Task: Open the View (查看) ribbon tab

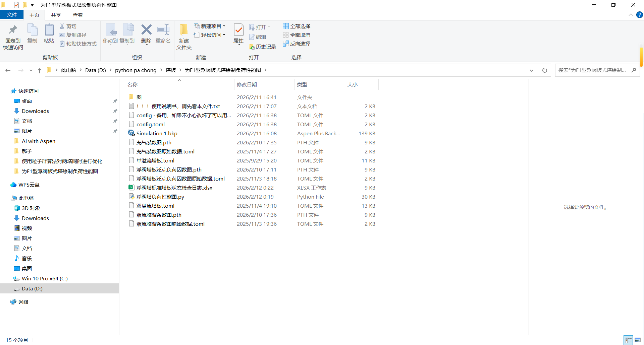Action: (77, 15)
